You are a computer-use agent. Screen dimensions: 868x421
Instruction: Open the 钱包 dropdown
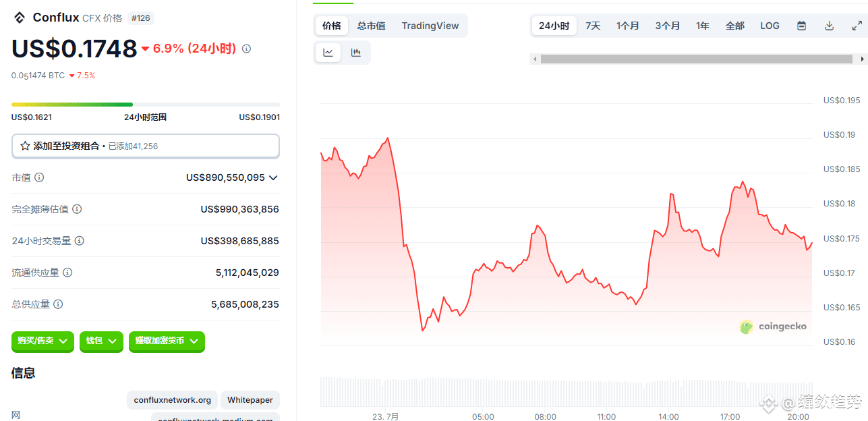point(101,341)
